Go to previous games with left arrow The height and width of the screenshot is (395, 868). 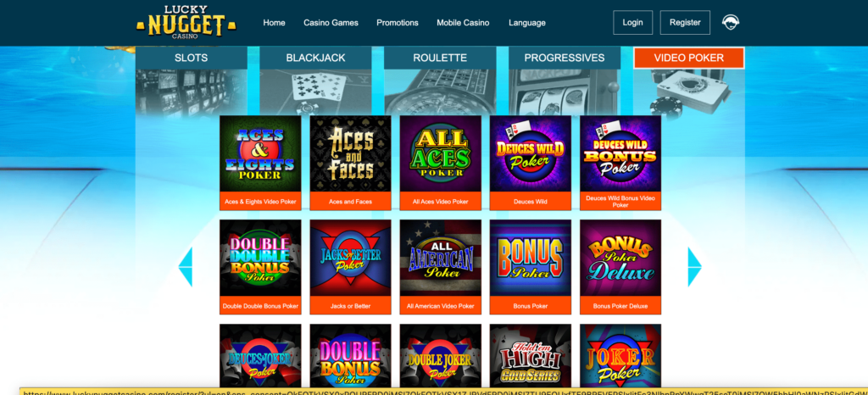pos(186,267)
